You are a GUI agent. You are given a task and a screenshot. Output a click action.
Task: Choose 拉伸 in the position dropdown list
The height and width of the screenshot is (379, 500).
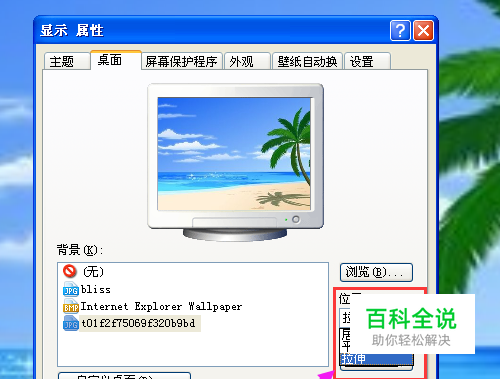click(x=377, y=359)
